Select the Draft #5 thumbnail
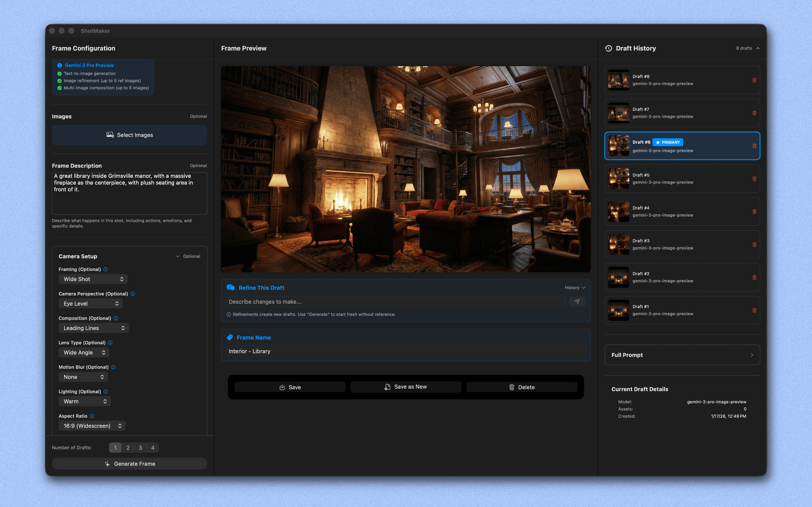 [x=618, y=178]
